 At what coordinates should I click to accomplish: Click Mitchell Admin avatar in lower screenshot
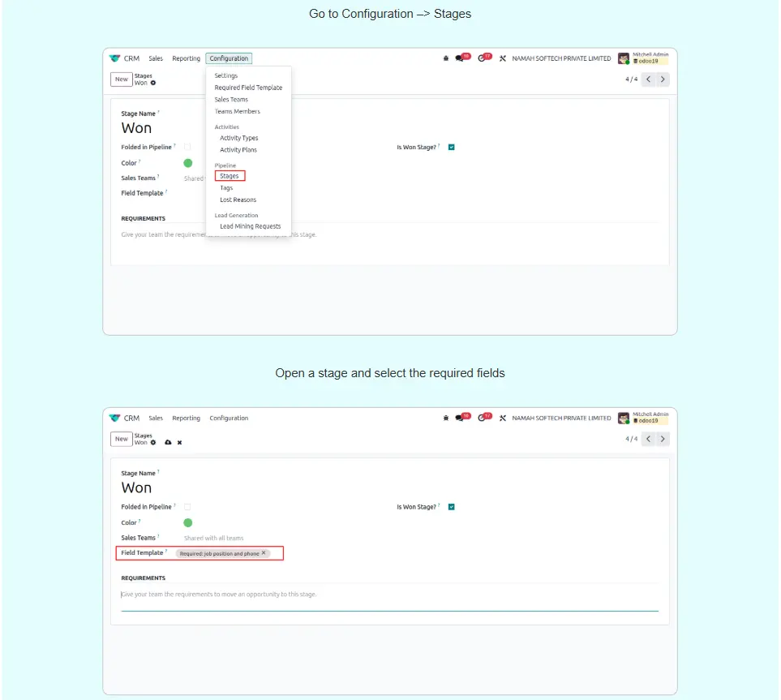[x=624, y=419]
